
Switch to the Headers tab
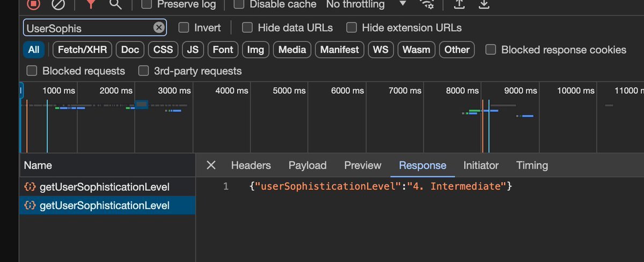point(251,166)
